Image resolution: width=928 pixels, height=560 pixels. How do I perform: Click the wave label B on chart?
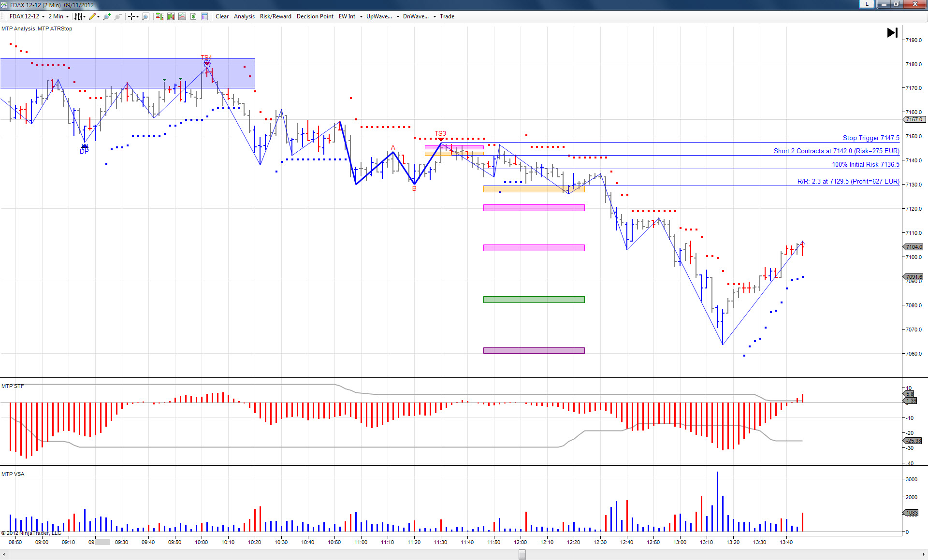(414, 189)
